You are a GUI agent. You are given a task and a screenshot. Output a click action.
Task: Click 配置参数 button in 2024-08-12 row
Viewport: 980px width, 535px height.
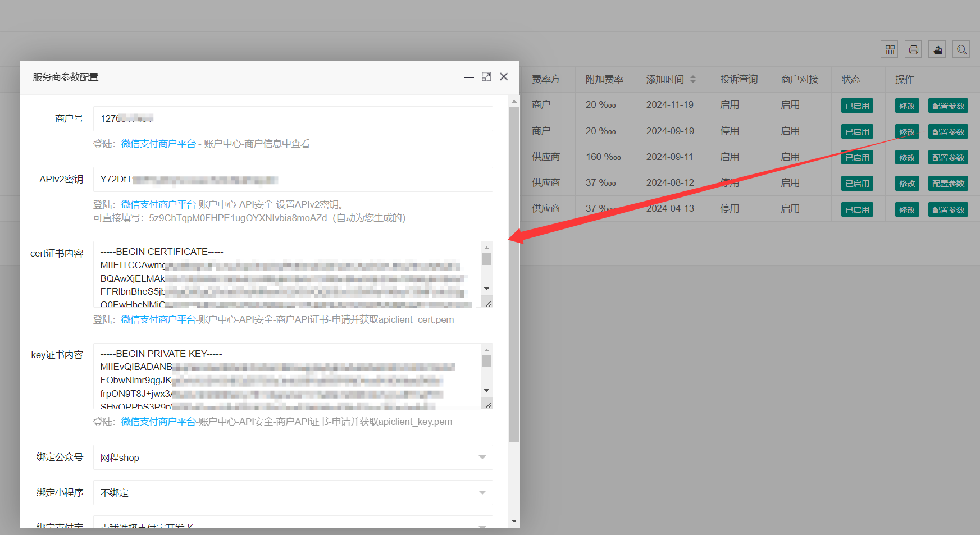point(948,184)
